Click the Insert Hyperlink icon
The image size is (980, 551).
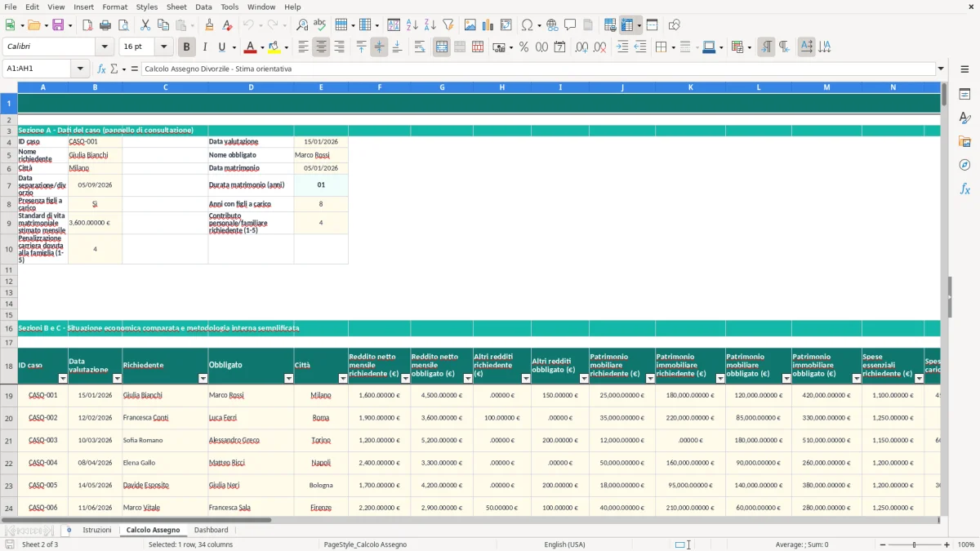pos(552,25)
